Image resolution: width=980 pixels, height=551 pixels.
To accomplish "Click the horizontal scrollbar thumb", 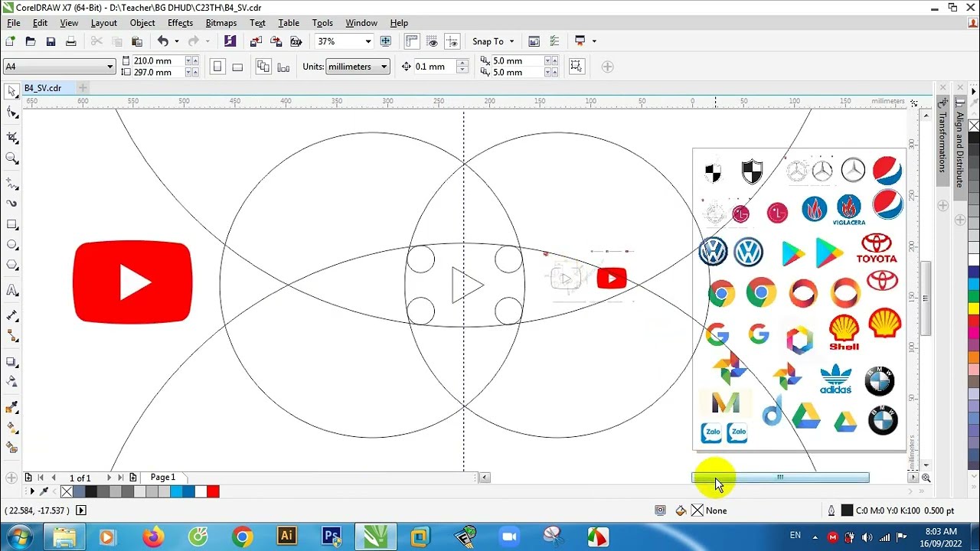I will click(780, 478).
